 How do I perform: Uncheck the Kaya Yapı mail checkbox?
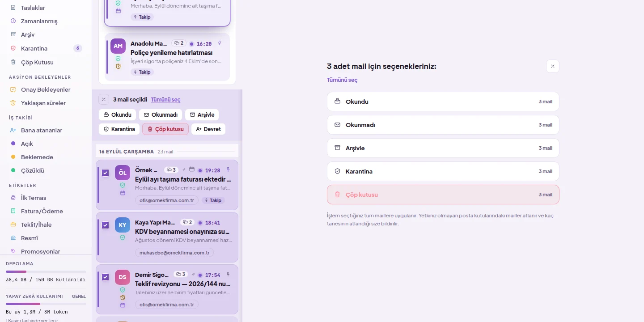[x=106, y=225]
